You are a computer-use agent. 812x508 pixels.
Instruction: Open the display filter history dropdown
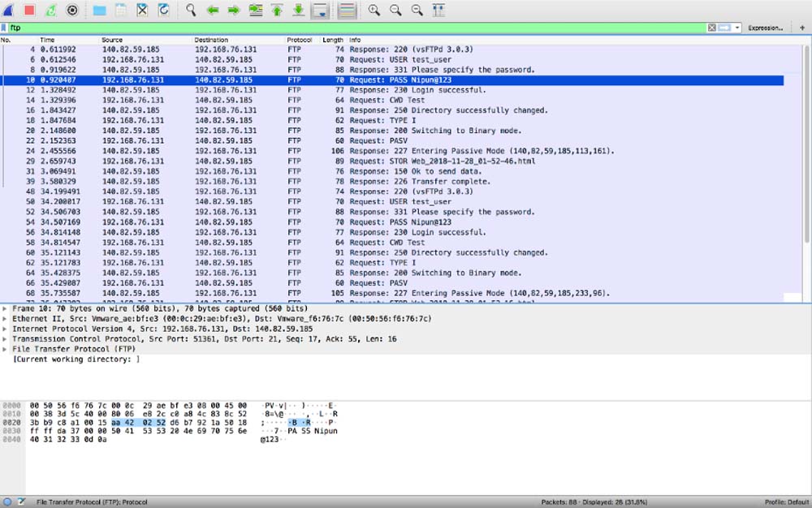point(737,28)
